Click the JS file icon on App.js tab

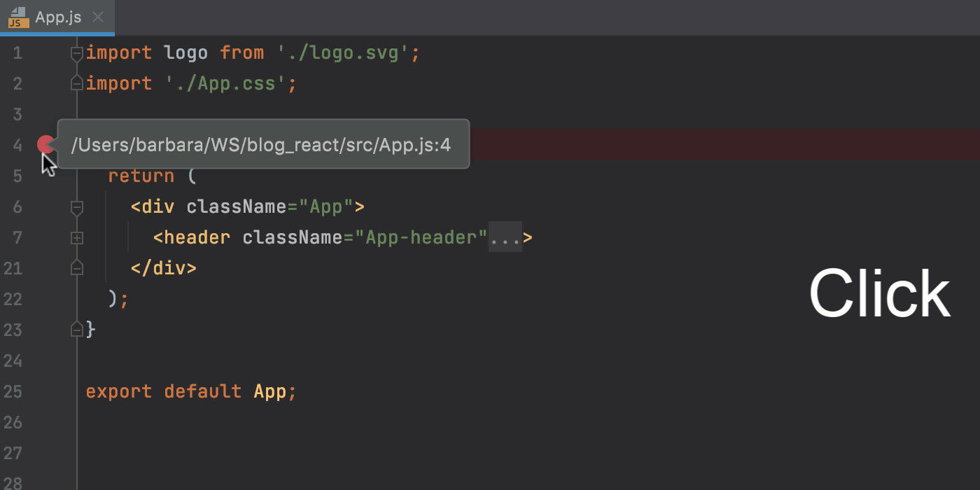point(18,17)
